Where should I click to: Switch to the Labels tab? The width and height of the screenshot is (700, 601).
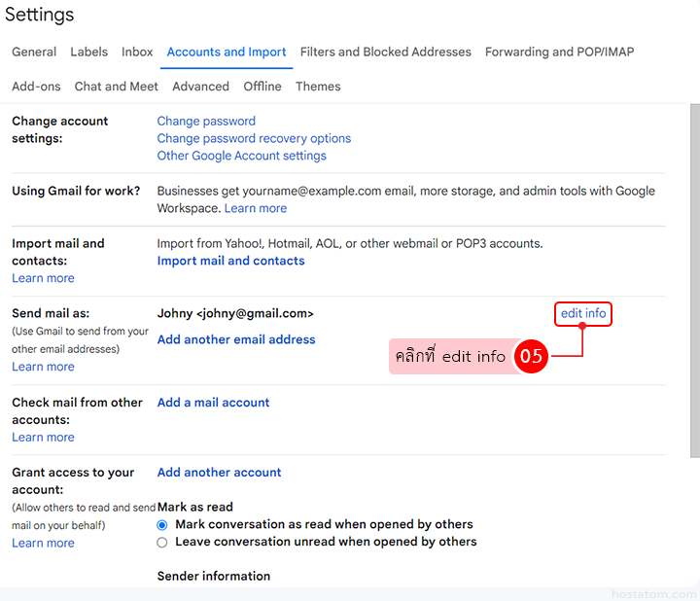coord(88,53)
